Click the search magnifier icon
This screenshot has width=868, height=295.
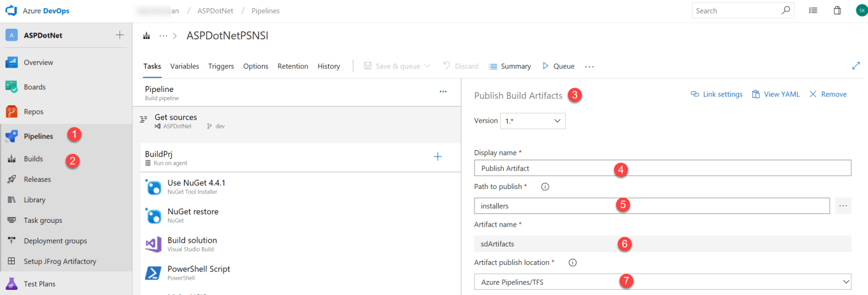tap(786, 11)
